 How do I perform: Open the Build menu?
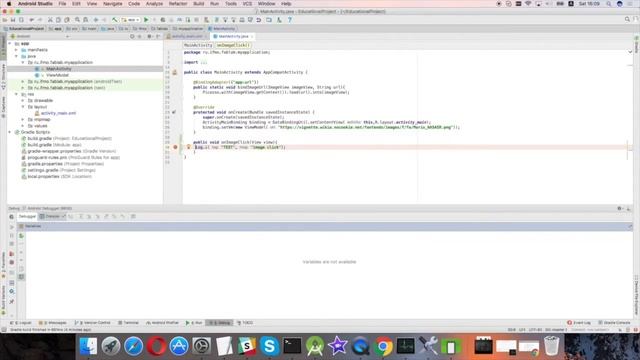tap(199, 4)
